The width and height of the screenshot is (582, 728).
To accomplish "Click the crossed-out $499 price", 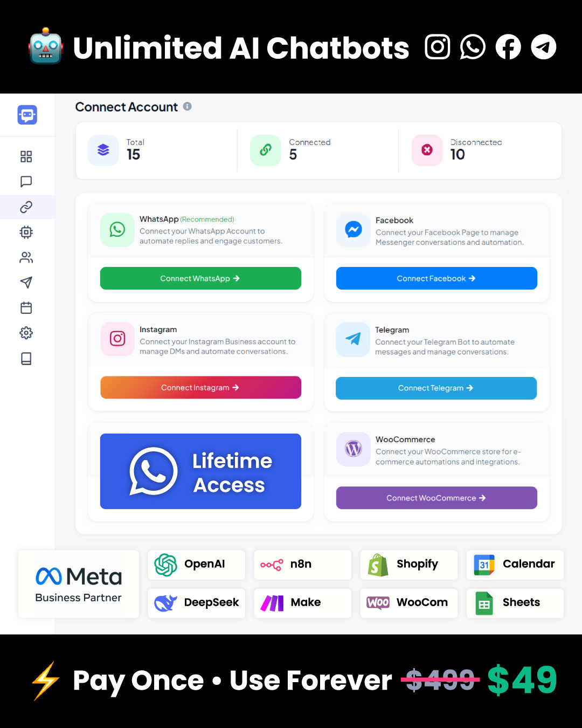I will tap(440, 679).
